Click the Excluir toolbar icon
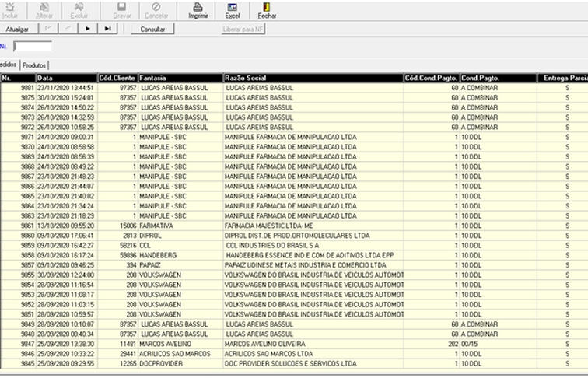 pos(79,11)
